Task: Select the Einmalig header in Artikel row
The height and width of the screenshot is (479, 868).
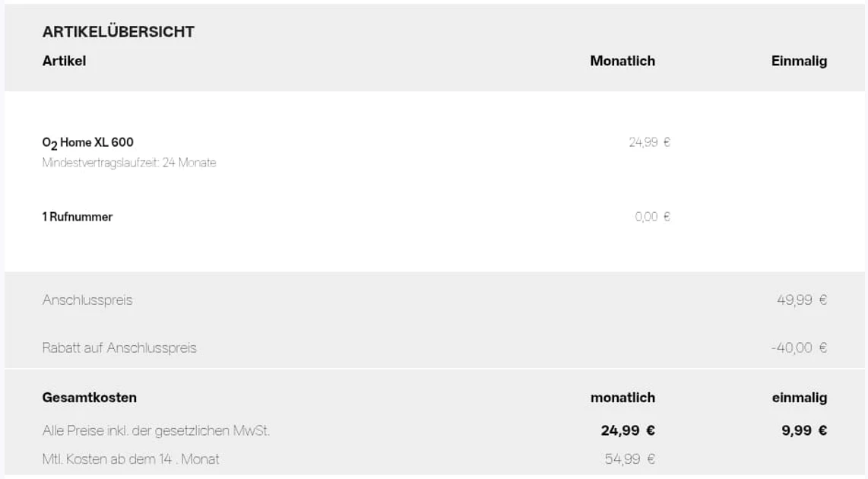Action: (799, 61)
